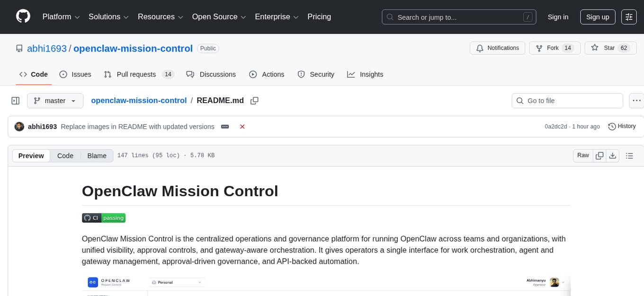Switch to the Actions tab
This screenshot has height=296, width=644.
[267, 74]
